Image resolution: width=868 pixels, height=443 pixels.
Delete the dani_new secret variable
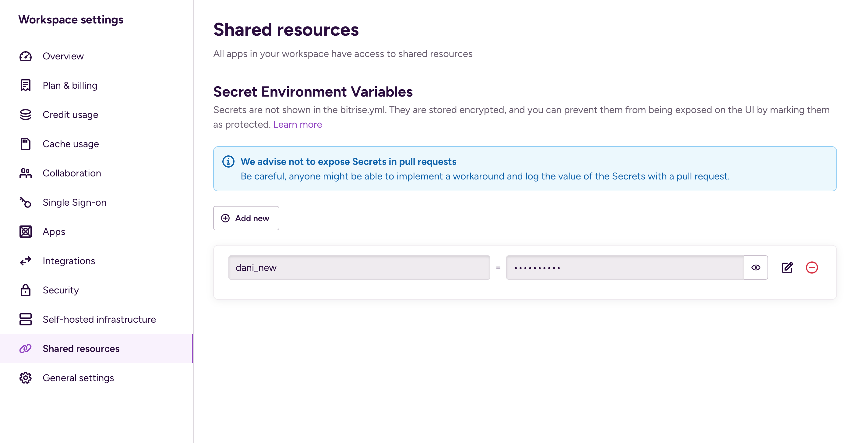point(811,267)
